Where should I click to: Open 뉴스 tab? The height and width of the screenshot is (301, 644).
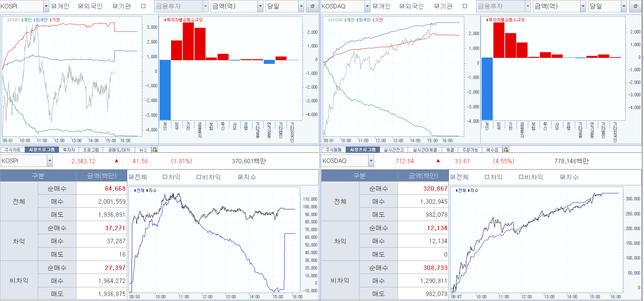pos(143,150)
